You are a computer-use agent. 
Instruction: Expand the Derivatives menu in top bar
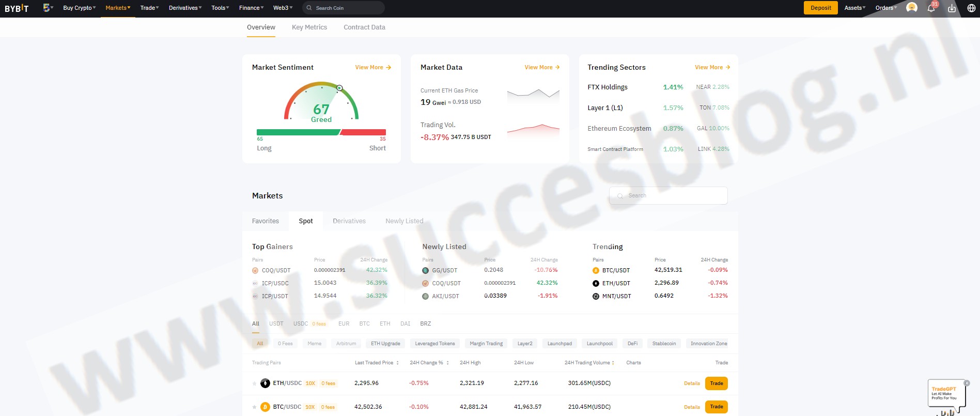(185, 8)
